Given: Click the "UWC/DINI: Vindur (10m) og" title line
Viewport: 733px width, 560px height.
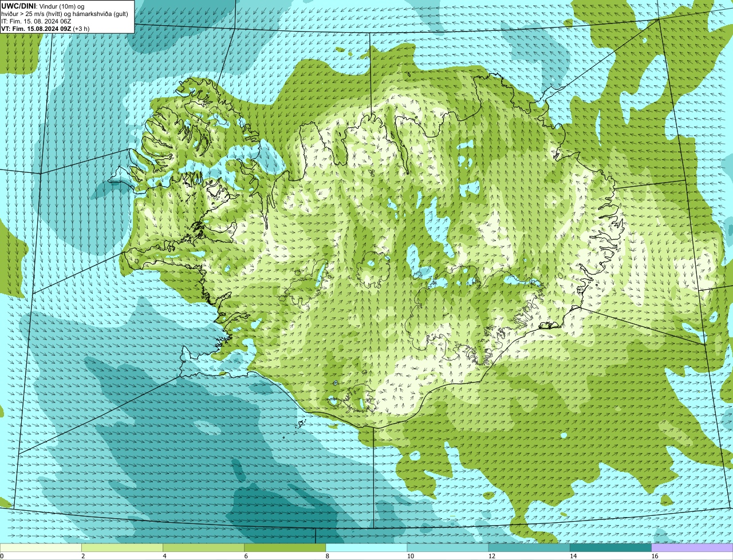Looking at the screenshot, I should 43,6.
